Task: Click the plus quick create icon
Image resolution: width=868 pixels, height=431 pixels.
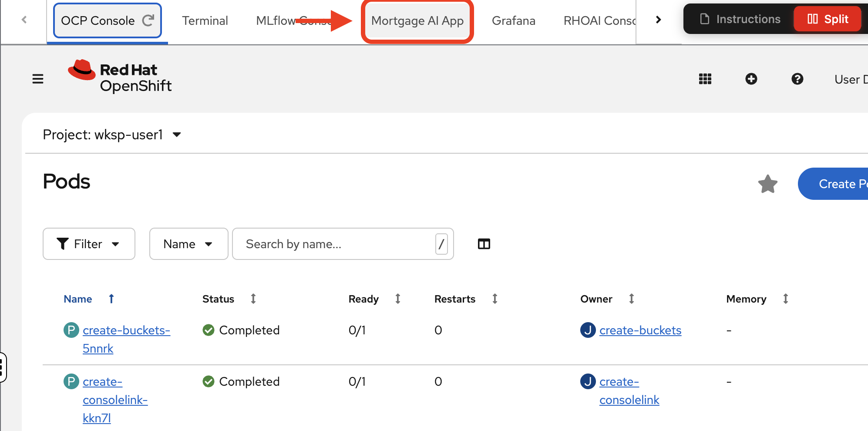Action: tap(751, 79)
